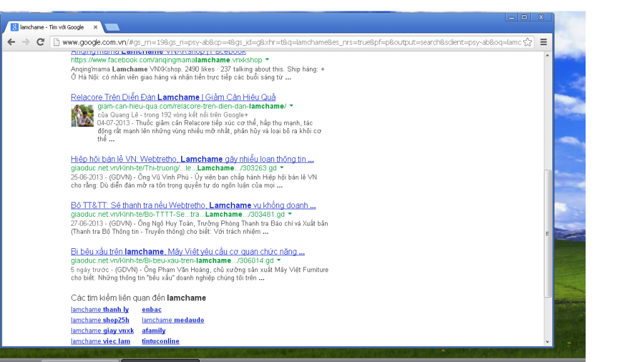Minimize the Chrome window

[x=511, y=17]
